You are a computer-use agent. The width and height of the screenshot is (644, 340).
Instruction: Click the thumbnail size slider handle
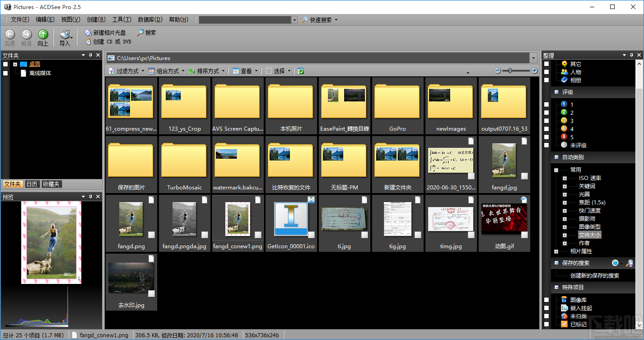tap(510, 71)
